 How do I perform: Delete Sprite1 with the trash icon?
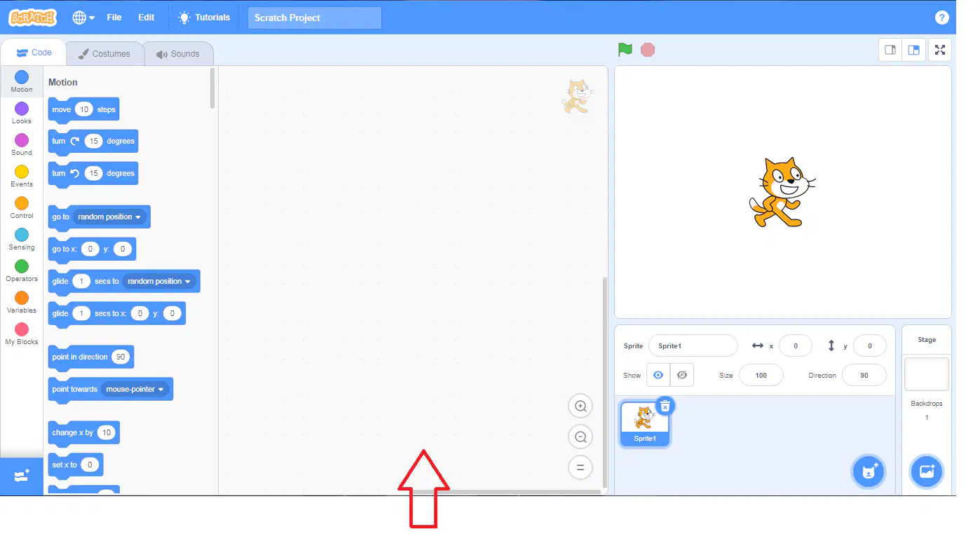pyautogui.click(x=665, y=406)
